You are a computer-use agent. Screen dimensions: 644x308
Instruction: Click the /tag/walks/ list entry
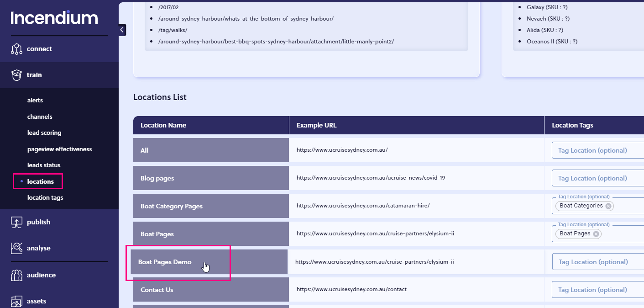(x=173, y=30)
